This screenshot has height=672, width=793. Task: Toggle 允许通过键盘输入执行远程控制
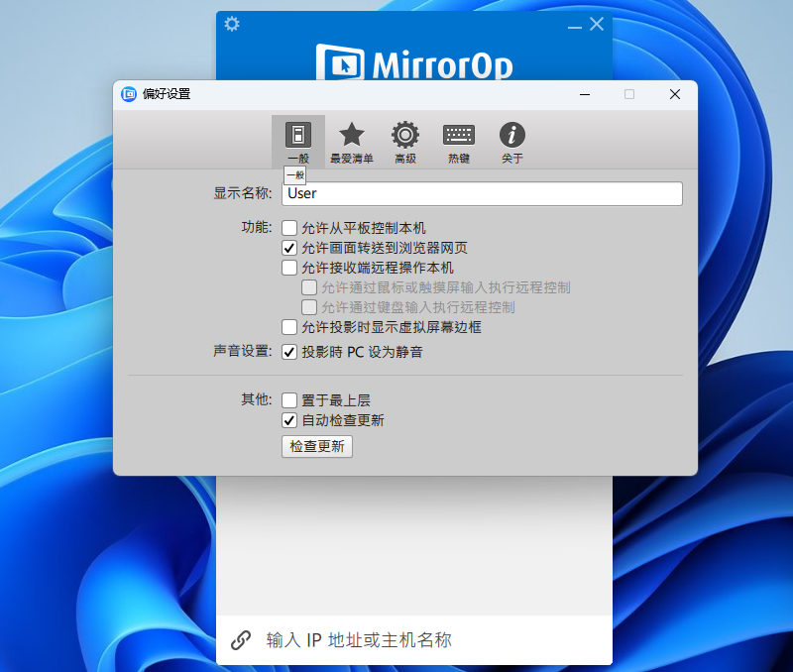309,307
